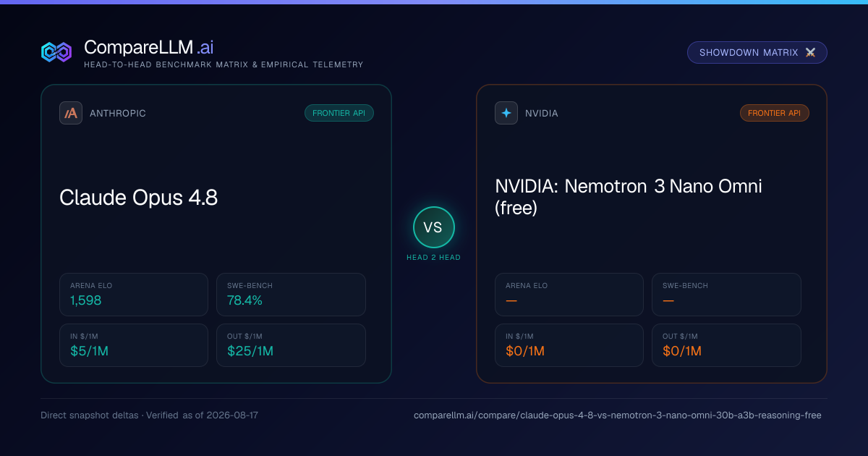Select Claude's IN $5/1M price card
Screen dimensions: 868x456
point(134,345)
